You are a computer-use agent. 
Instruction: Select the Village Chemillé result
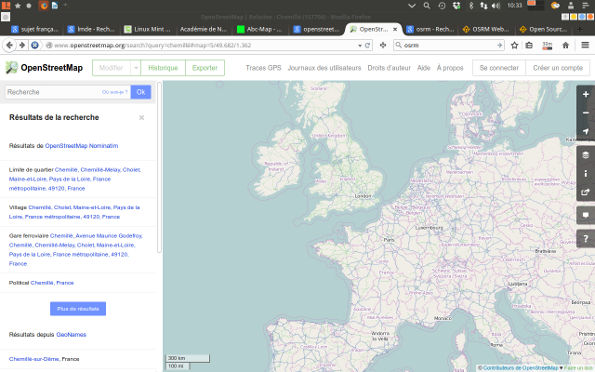[75, 212]
